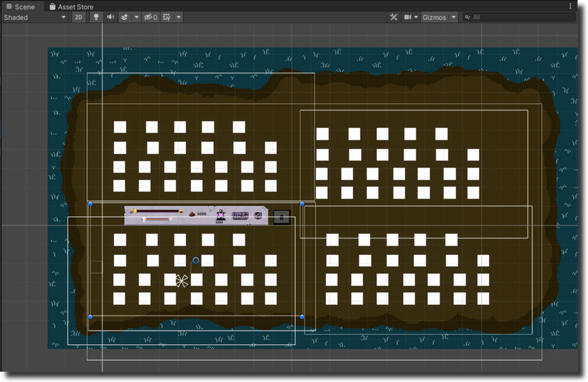Open the Shaded draw mode dropdown
This screenshot has height=382, width=588.
point(35,17)
